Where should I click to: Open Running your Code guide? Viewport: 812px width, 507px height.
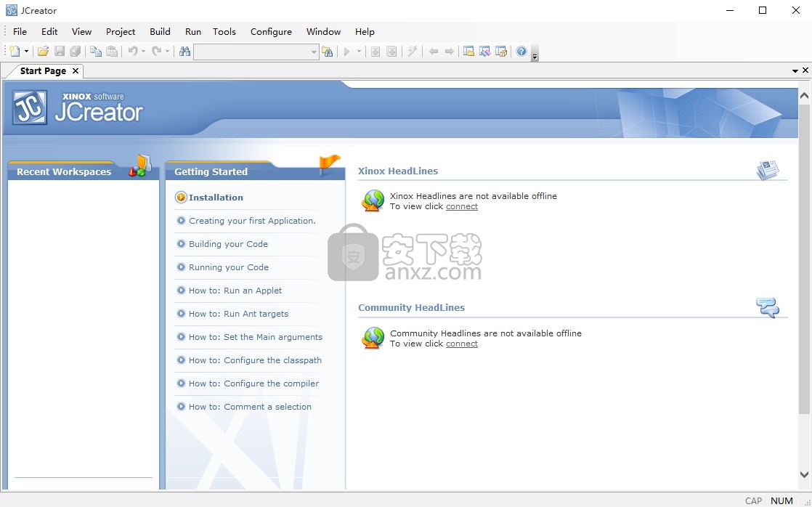point(228,267)
